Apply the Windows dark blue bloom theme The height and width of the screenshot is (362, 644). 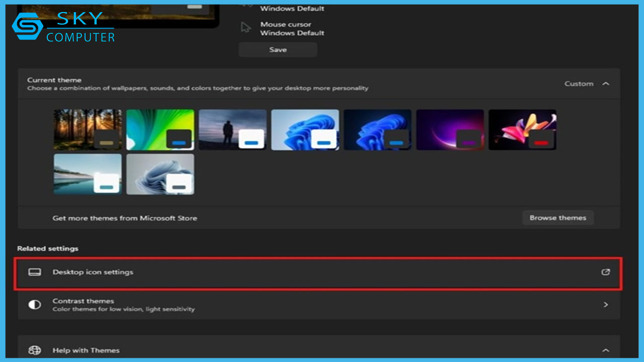click(x=377, y=130)
